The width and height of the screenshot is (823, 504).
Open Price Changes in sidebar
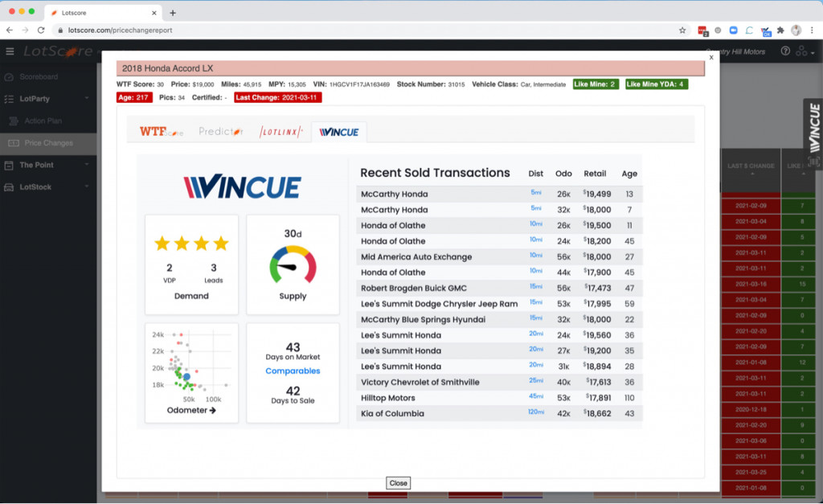pyautogui.click(x=49, y=143)
